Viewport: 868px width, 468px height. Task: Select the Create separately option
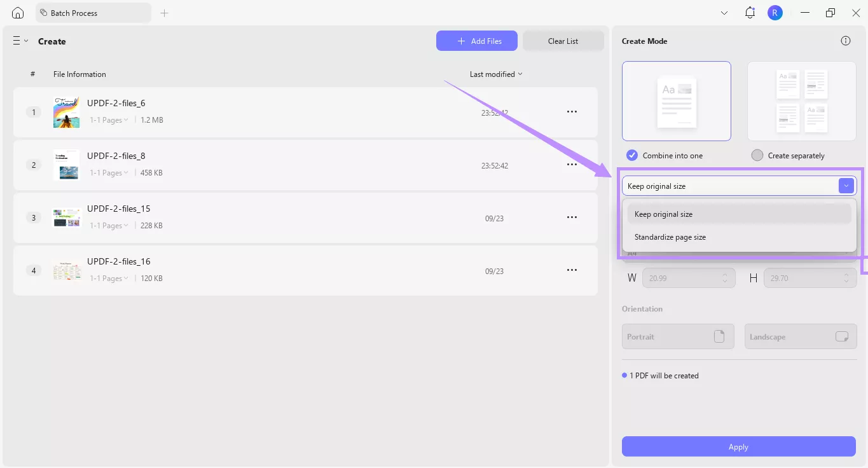pos(757,155)
